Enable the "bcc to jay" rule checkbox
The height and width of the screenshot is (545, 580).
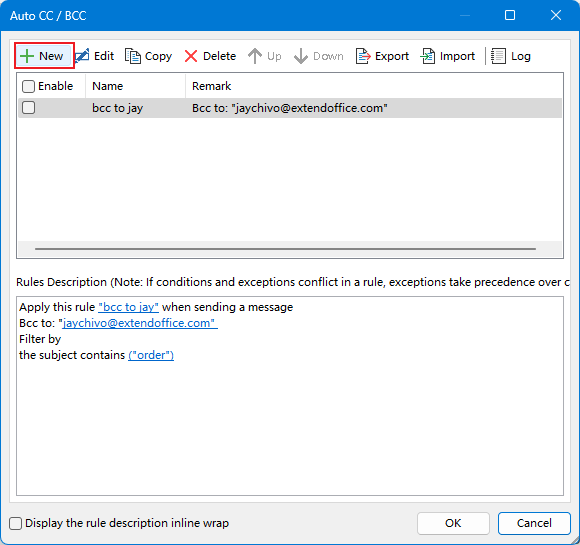(x=28, y=108)
